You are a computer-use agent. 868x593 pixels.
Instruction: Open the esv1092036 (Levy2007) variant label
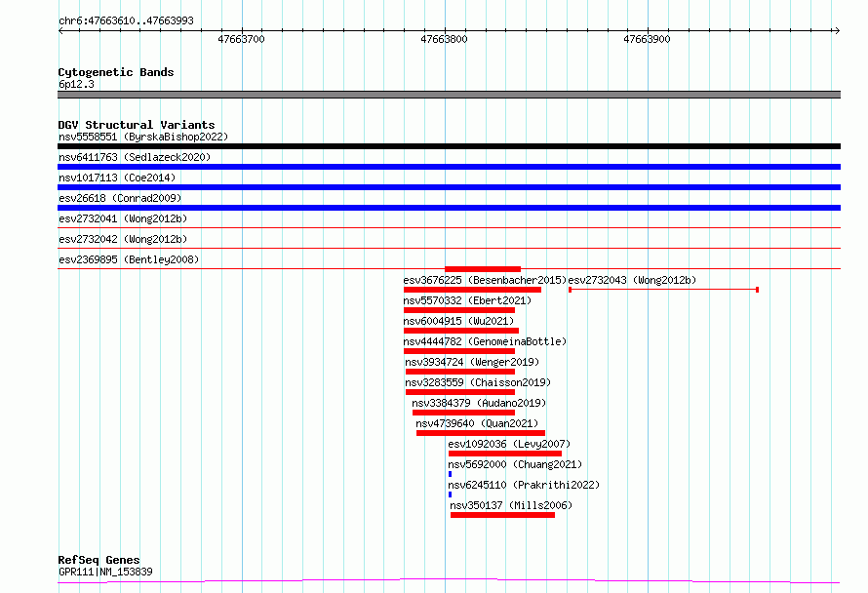(x=509, y=444)
